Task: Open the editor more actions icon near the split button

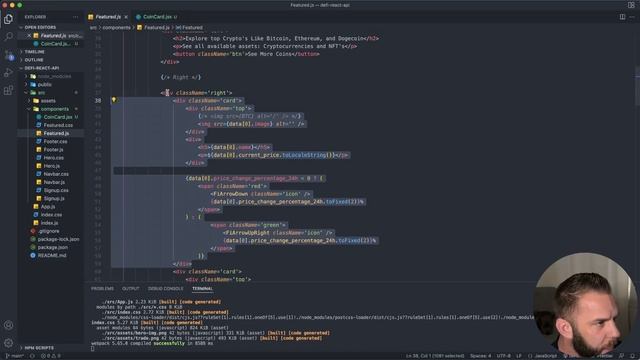Action: (632, 17)
